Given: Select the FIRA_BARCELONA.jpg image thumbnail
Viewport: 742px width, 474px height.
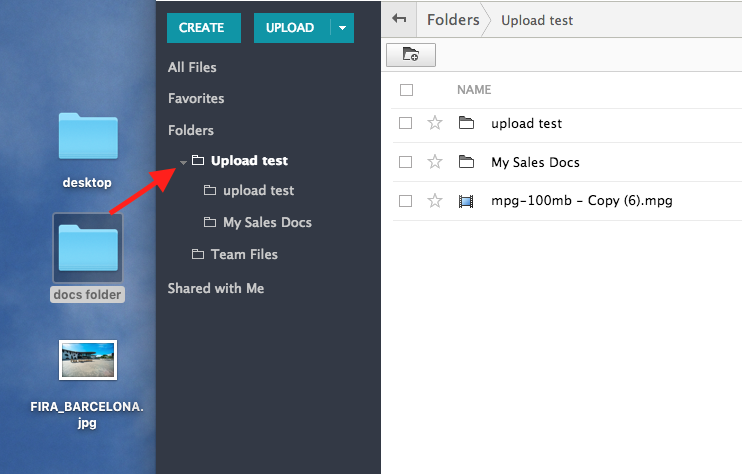Looking at the screenshot, I should [x=88, y=360].
